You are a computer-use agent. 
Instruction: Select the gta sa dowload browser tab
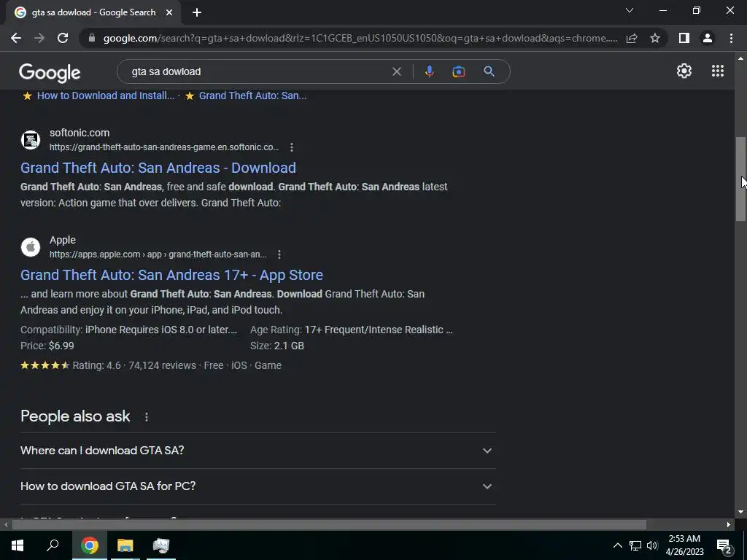point(94,12)
